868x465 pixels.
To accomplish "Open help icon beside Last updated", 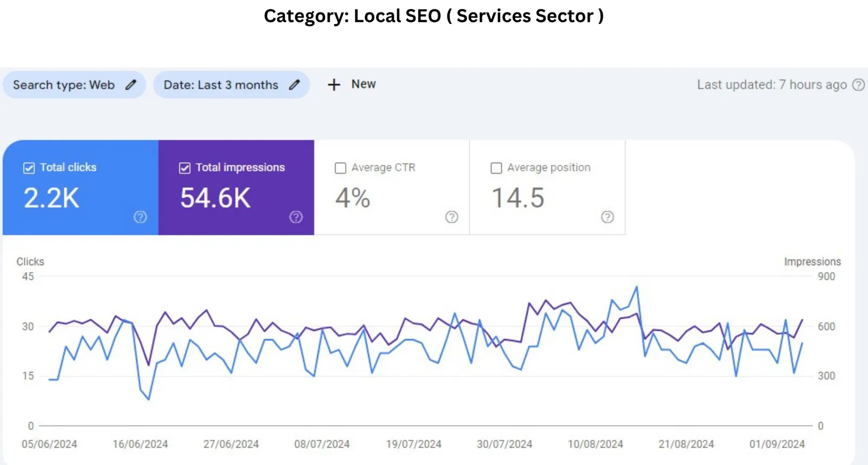I will click(x=858, y=85).
